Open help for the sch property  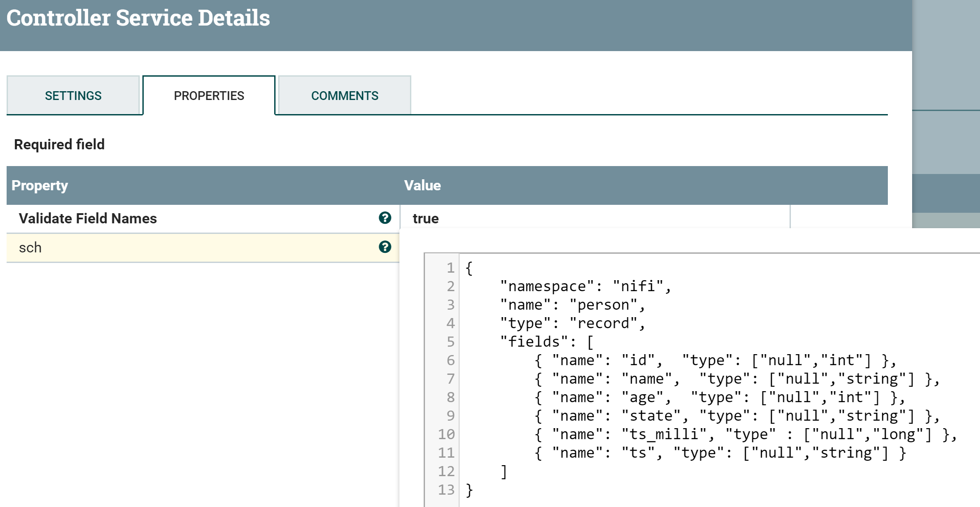coord(386,247)
